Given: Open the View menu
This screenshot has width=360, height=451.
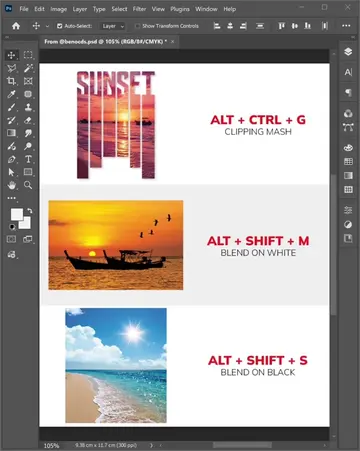Looking at the screenshot, I should [158, 9].
